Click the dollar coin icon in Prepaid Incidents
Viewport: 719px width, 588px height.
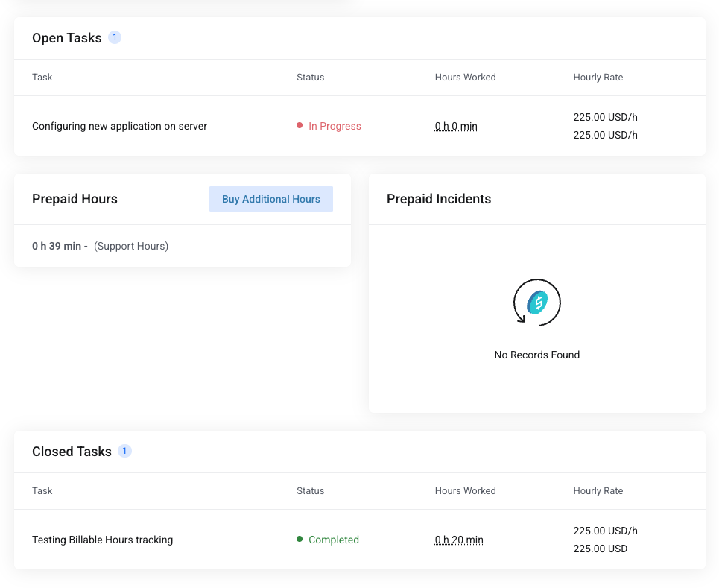click(x=536, y=302)
